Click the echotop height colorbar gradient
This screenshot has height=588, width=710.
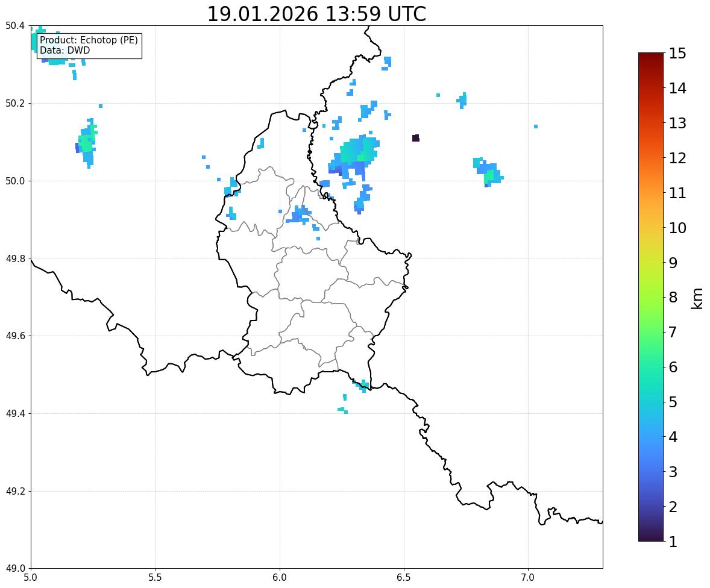[651, 297]
